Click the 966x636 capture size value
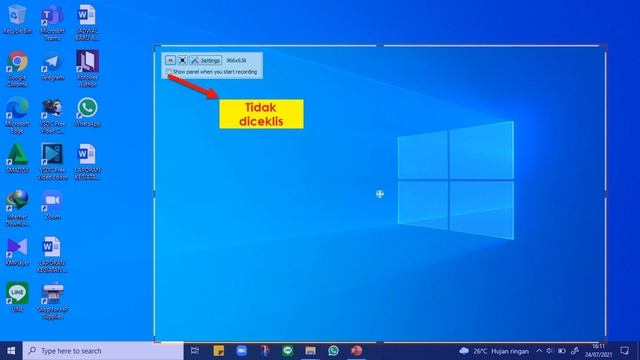 click(x=236, y=60)
